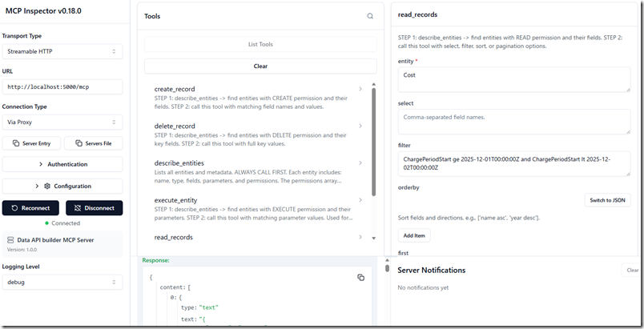Screen dimensions: 644x329
Task: Open Server Entry copy button
Action: [x=32, y=142]
